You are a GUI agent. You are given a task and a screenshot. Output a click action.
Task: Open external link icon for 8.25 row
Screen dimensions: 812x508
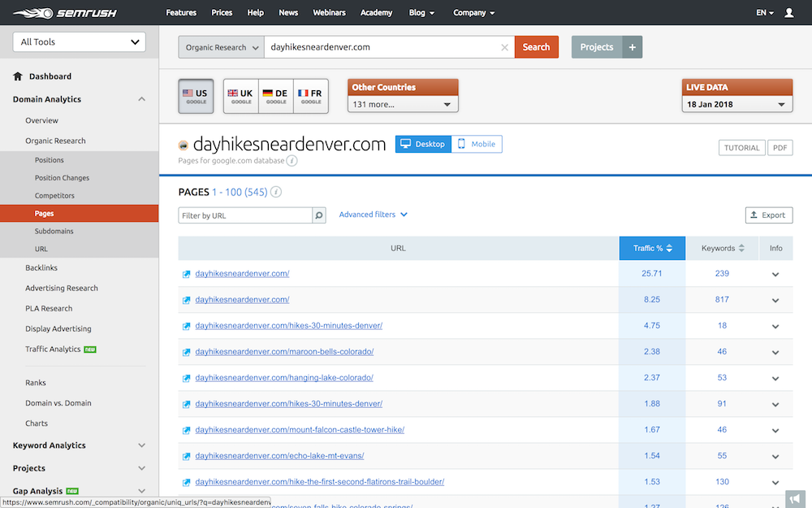pyautogui.click(x=187, y=300)
